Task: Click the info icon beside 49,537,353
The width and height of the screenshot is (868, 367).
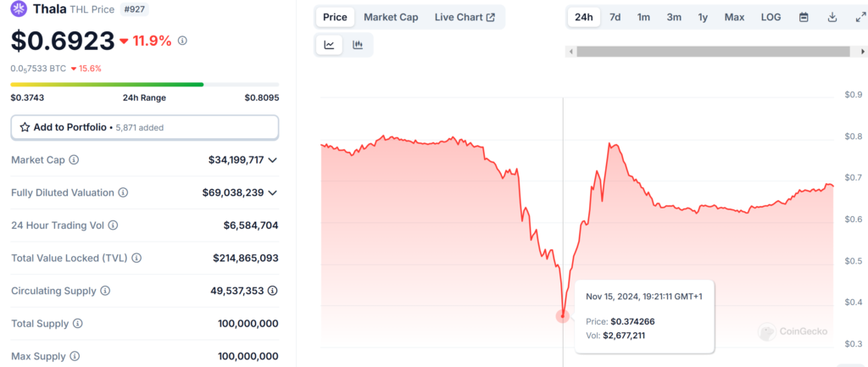Action: (274, 291)
